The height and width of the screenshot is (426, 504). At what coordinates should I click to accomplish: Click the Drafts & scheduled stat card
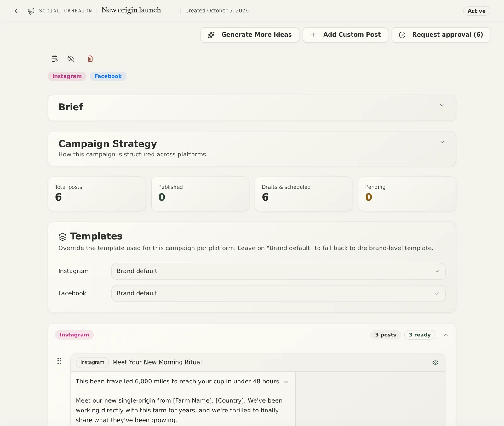[x=304, y=194]
